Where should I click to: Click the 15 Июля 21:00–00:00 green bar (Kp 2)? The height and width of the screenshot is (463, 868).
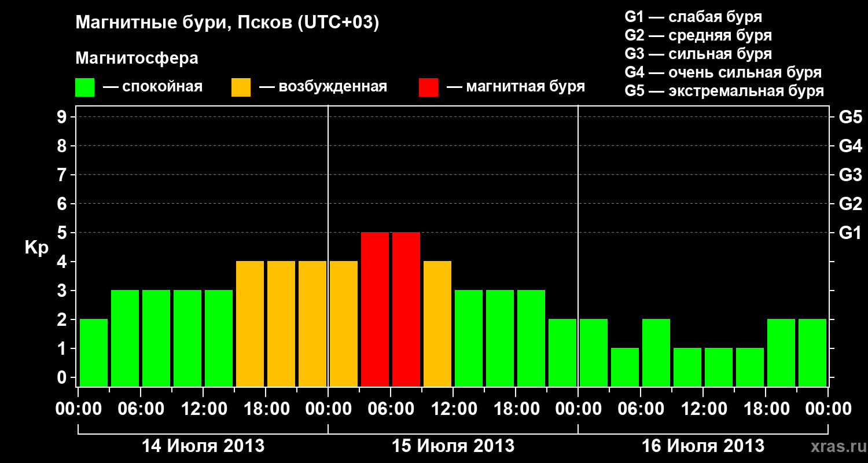coord(562,352)
